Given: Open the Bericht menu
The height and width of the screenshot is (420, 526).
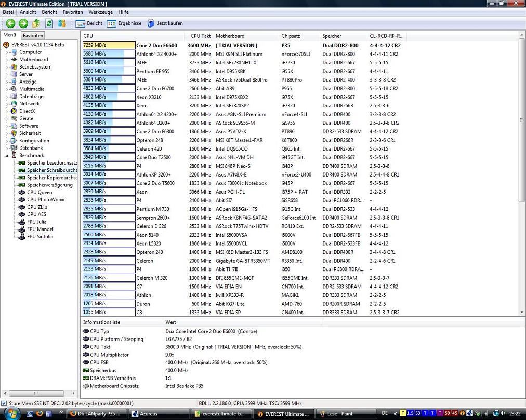Looking at the screenshot, I should coord(49,12).
